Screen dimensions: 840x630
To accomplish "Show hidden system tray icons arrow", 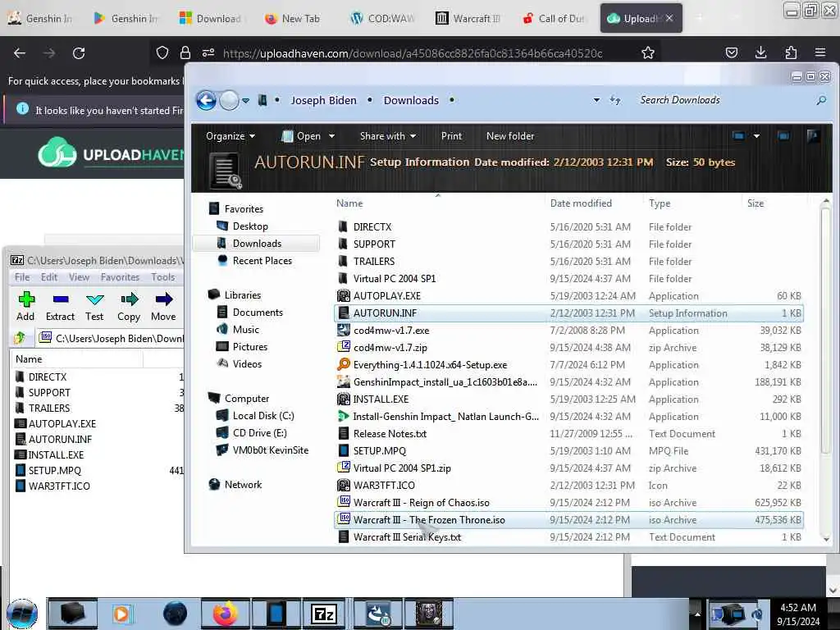I will click(x=697, y=614).
